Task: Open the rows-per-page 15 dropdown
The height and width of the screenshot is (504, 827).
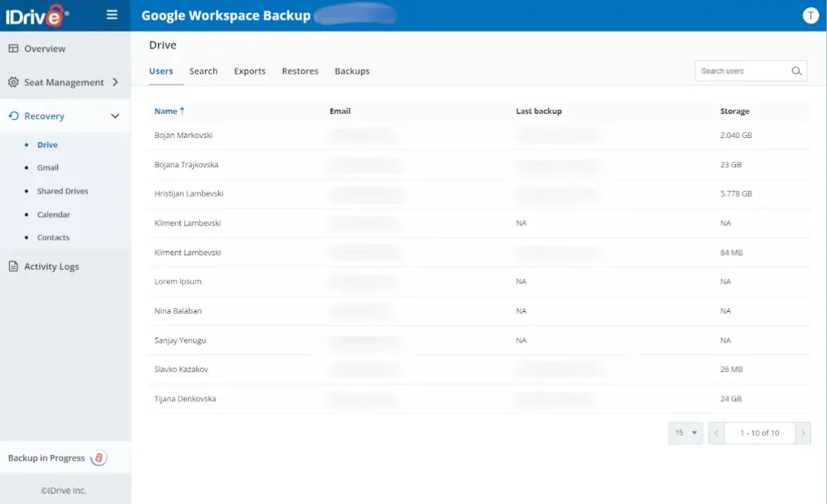Action: pyautogui.click(x=685, y=433)
